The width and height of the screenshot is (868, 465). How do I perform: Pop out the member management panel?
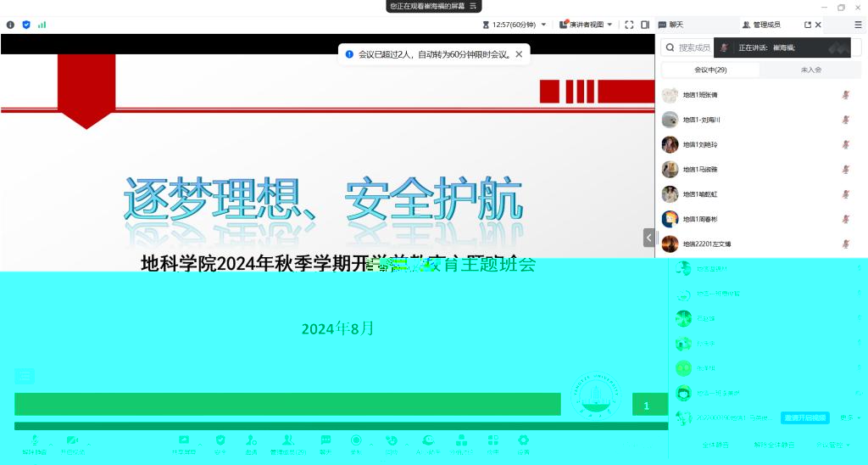pyautogui.click(x=808, y=25)
